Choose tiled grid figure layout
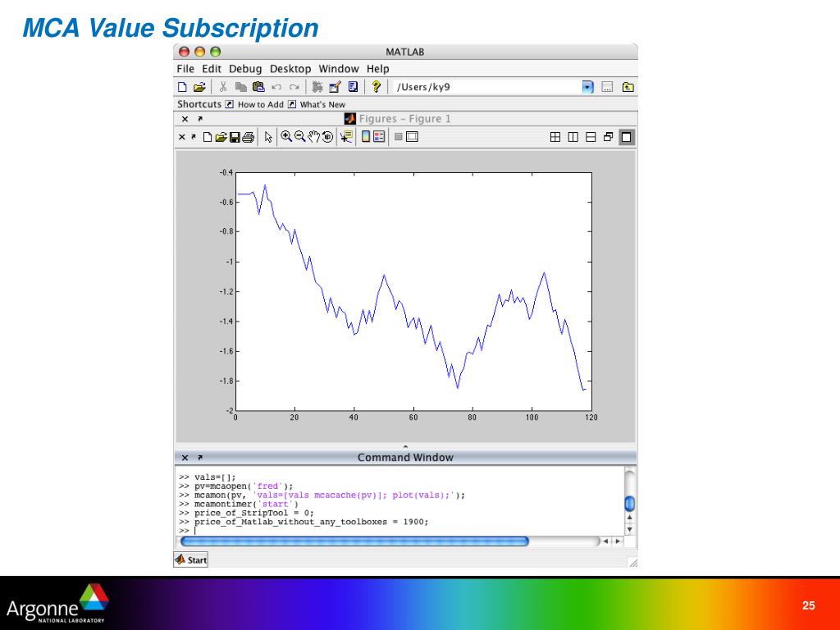Viewport: 840px width, 630px height. 555,137
